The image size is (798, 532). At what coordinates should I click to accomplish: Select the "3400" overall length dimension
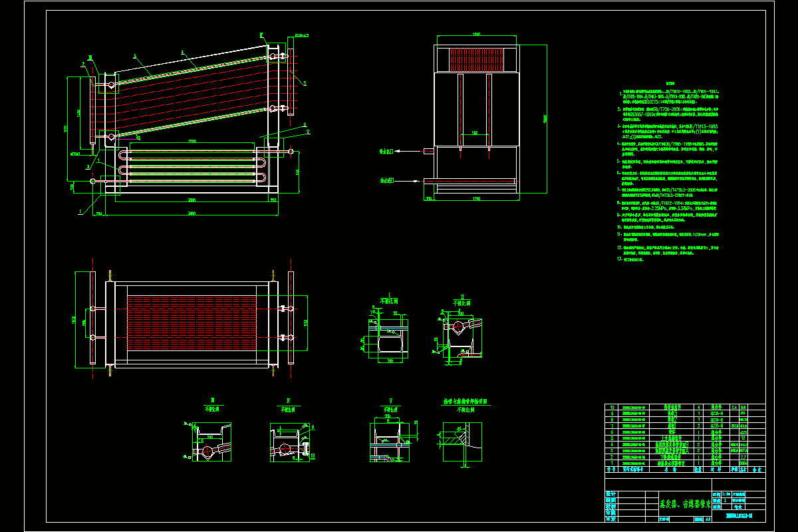point(192,213)
